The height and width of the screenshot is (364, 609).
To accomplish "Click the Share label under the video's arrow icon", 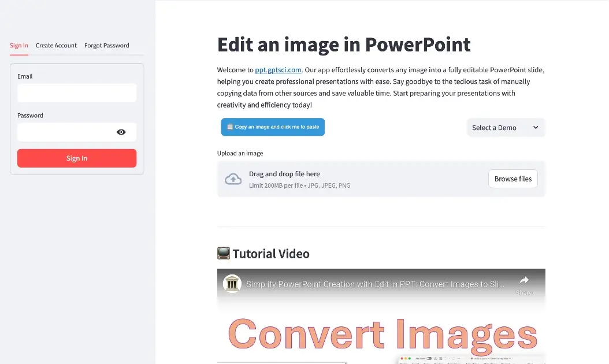I will click(x=525, y=292).
